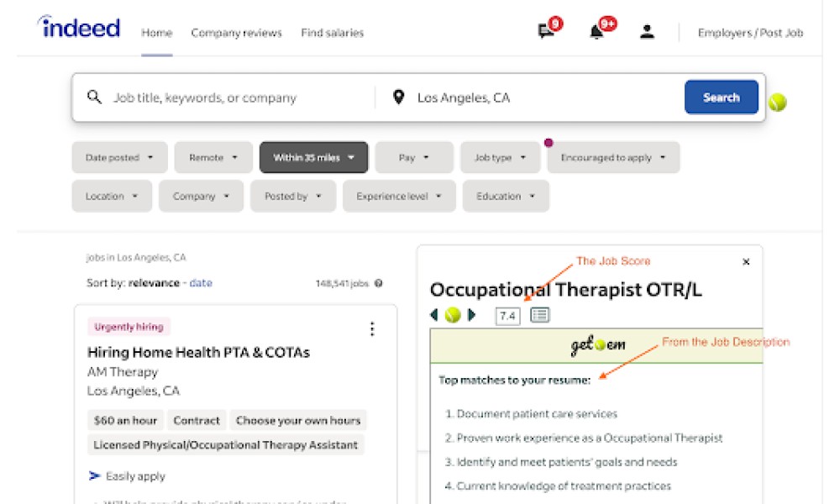Click the blue Search button
This screenshot has width=840, height=504.
[721, 97]
